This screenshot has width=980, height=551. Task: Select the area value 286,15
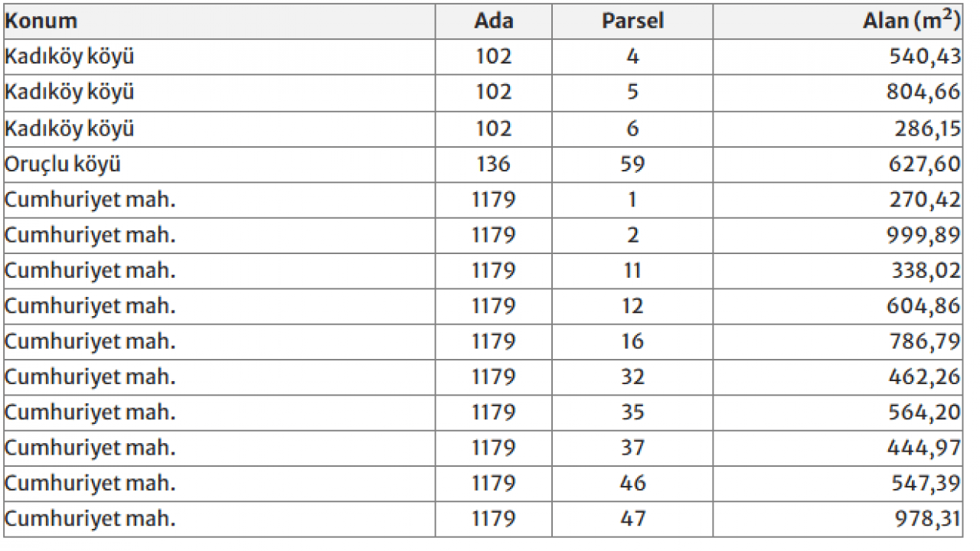click(x=927, y=129)
